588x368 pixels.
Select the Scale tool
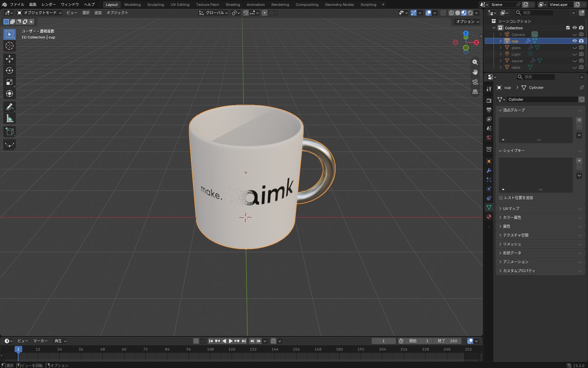pyautogui.click(x=10, y=82)
